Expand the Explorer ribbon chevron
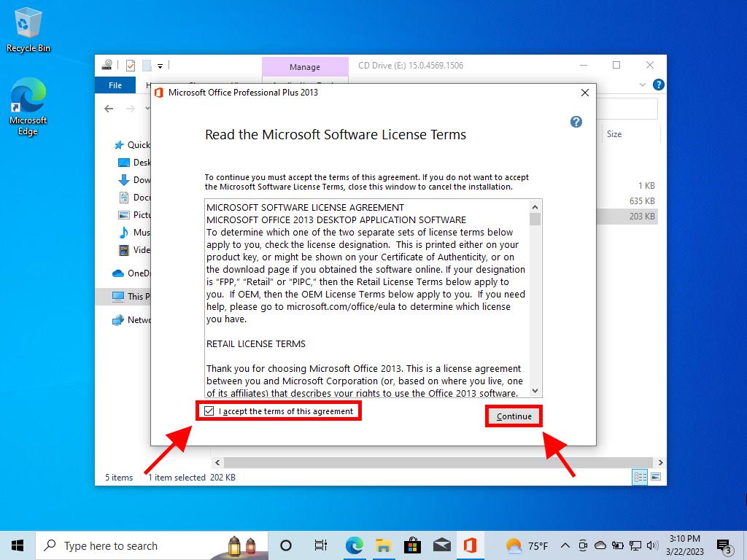The image size is (747, 560). pyautogui.click(x=643, y=85)
